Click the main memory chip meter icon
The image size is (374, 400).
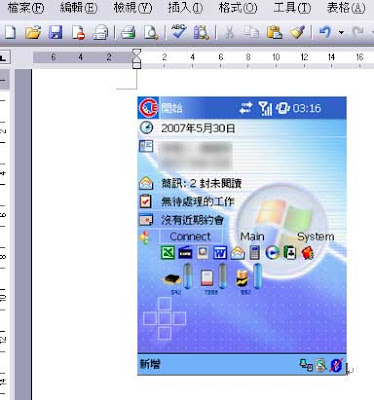pos(172,279)
